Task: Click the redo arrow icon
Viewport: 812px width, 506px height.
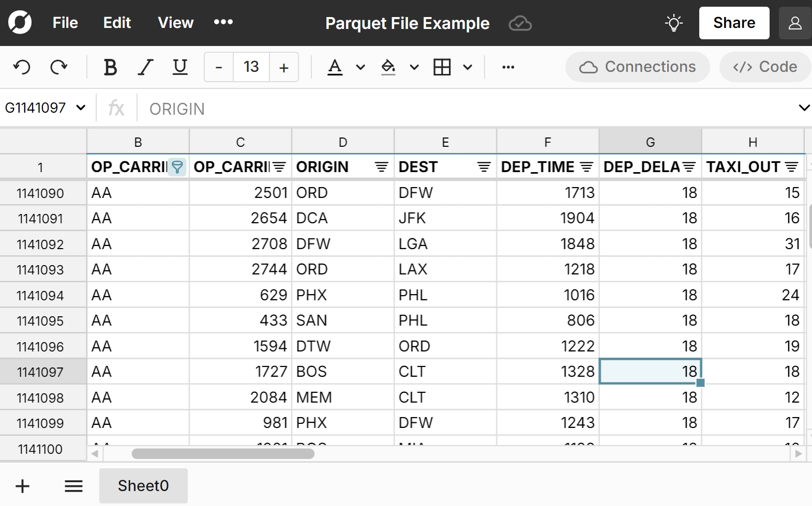Action: (59, 67)
